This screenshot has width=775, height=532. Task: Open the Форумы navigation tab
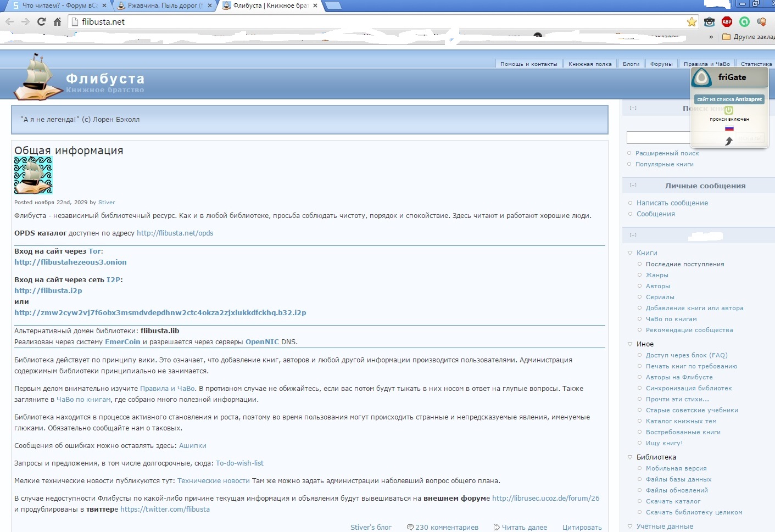pyautogui.click(x=661, y=64)
